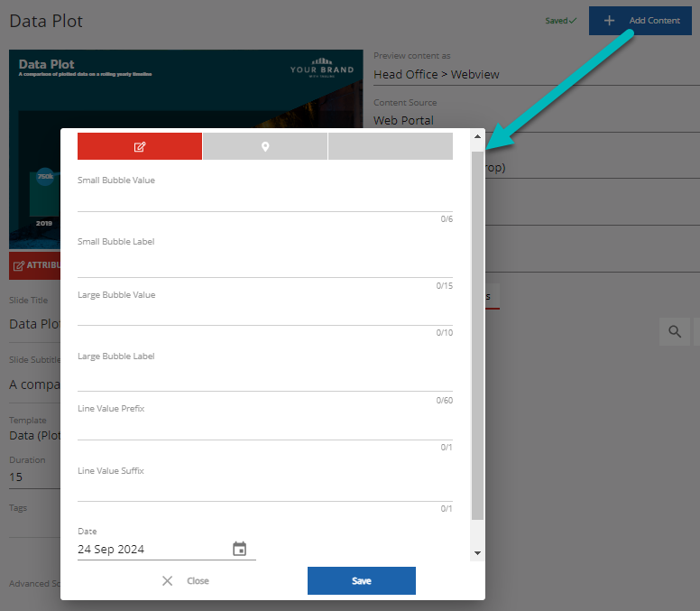The width and height of the screenshot is (700, 611).
Task: Click the Duration field showing 15
Action: pyautogui.click(x=35, y=477)
